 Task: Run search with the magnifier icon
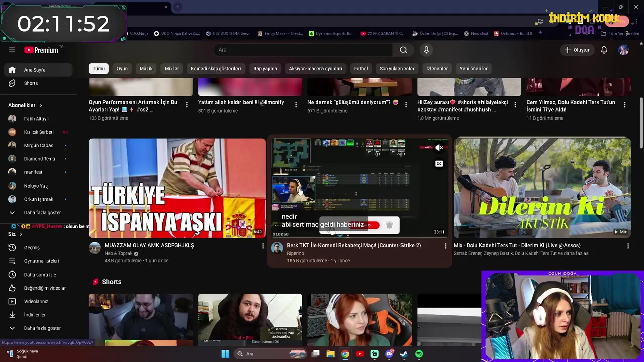click(403, 50)
